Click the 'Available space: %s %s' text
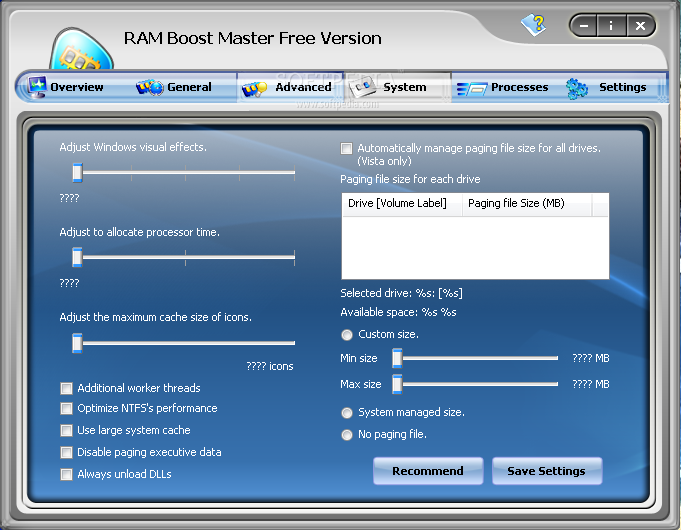681x530 pixels. point(398,313)
